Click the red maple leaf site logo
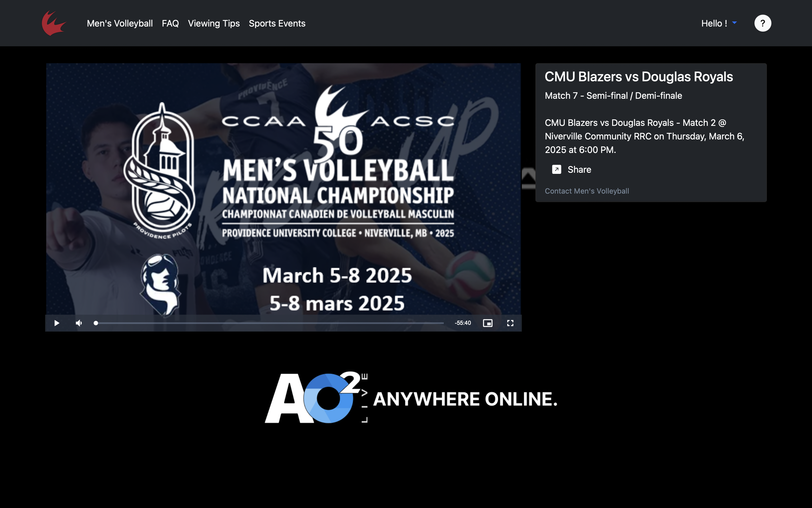 click(x=54, y=23)
